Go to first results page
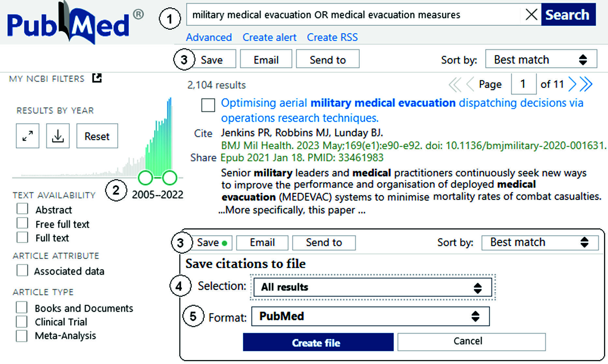Viewport: 608px width, 364px height. (x=454, y=84)
